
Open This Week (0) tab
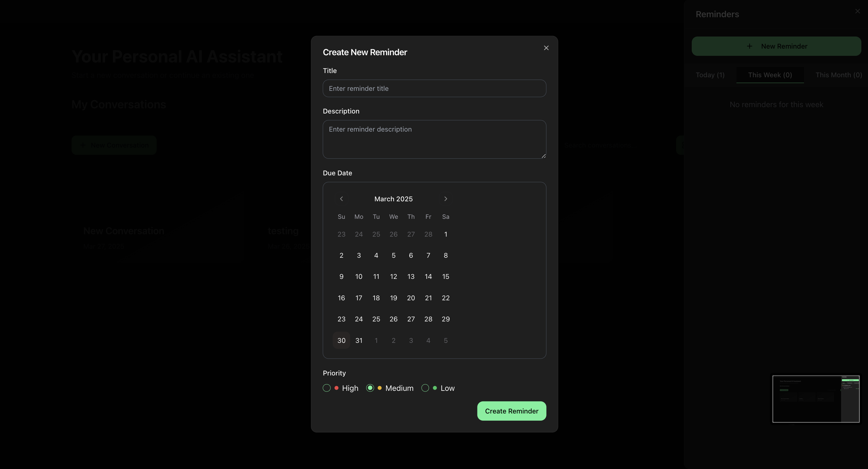(770, 75)
